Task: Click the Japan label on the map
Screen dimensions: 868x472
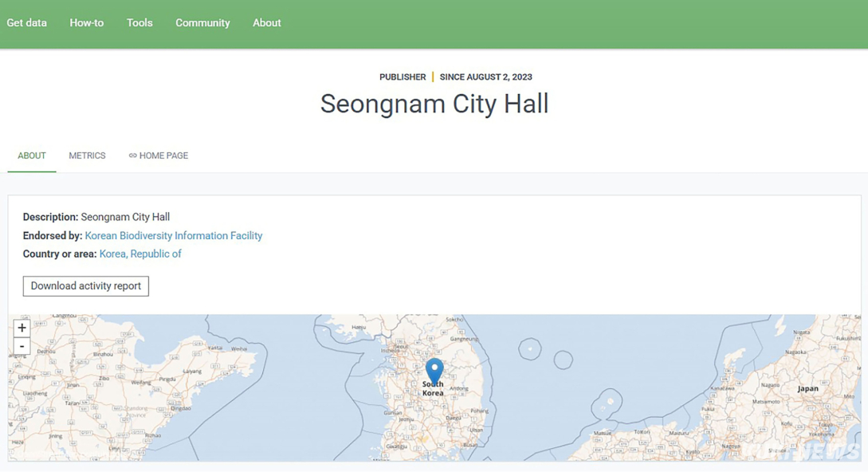Action: (x=807, y=388)
